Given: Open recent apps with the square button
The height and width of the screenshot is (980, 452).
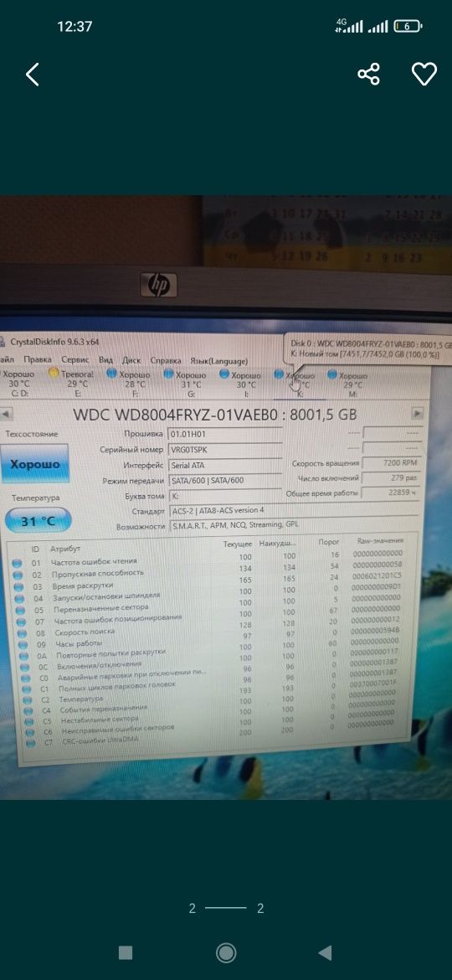Looking at the screenshot, I should pos(126,952).
